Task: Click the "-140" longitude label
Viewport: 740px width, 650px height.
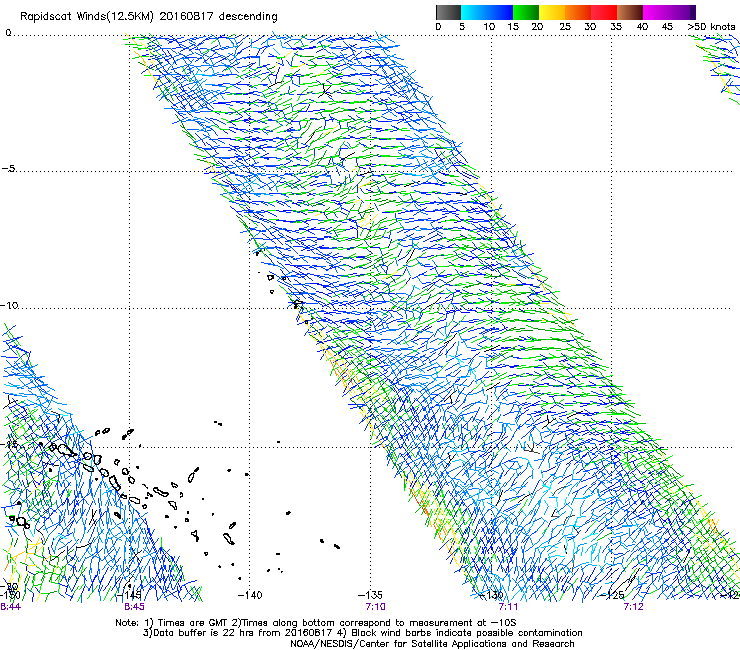Action: [x=249, y=595]
